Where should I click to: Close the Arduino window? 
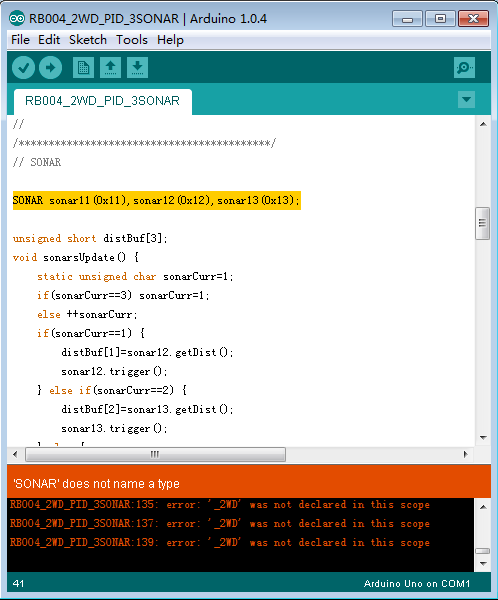coord(474,19)
